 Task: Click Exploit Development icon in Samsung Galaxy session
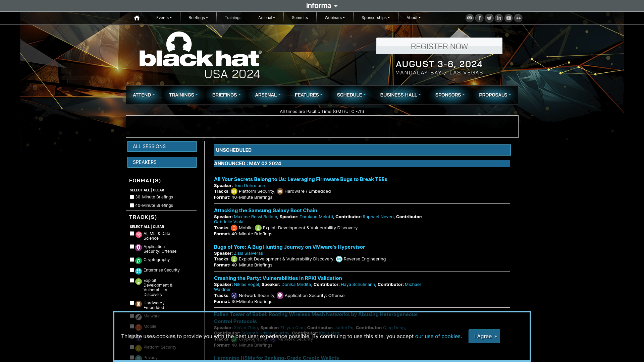tap(258, 228)
